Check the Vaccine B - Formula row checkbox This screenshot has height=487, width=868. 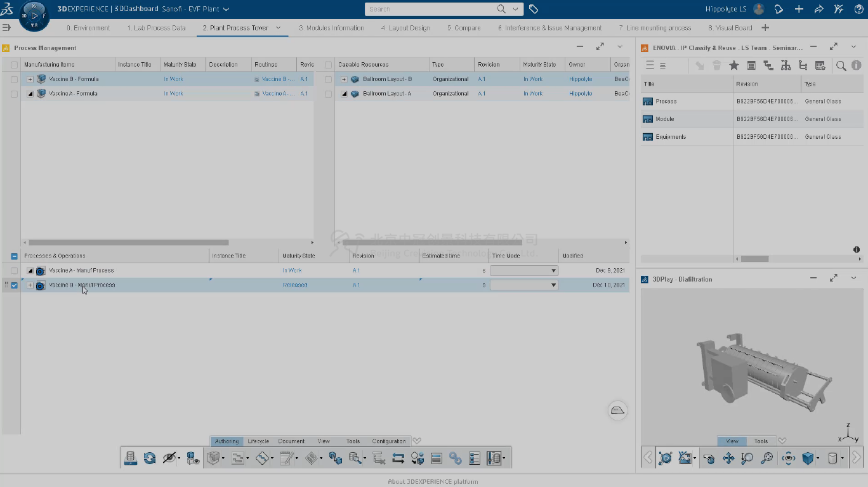(14, 79)
